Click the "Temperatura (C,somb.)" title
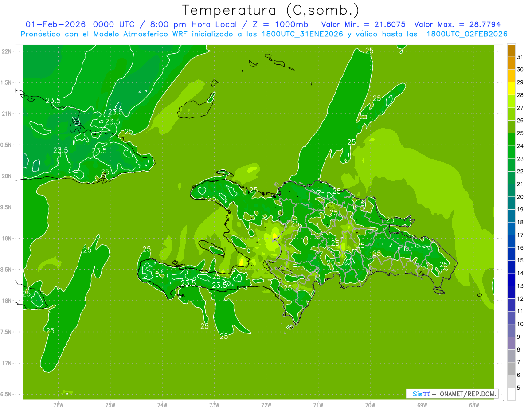Image resolution: width=532 pixels, height=411 pixels. 270,11
